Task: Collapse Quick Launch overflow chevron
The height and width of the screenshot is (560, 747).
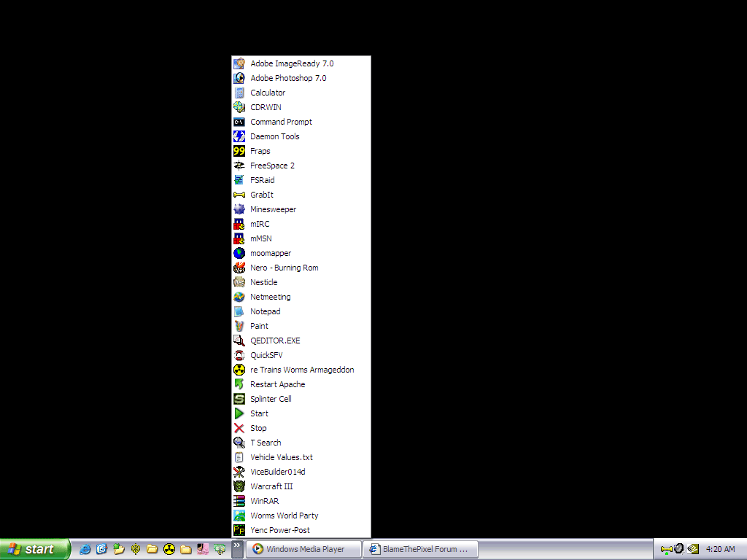Action: tap(237, 548)
